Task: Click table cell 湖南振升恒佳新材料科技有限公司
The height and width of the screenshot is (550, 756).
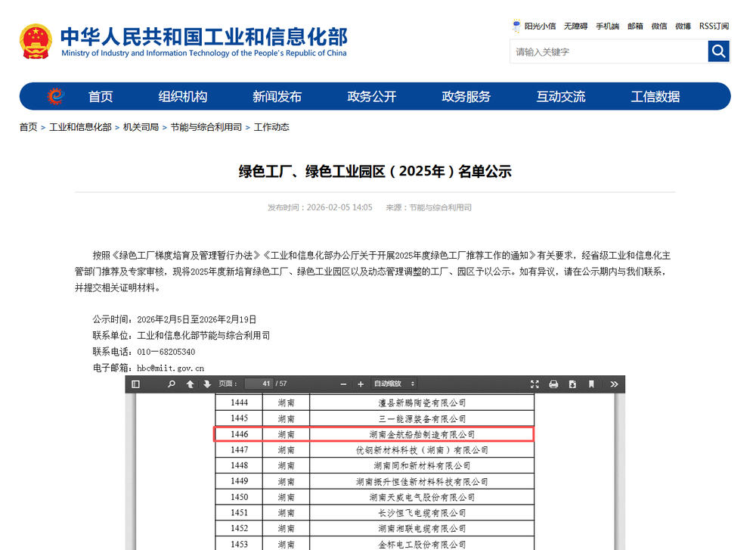Action: [422, 481]
